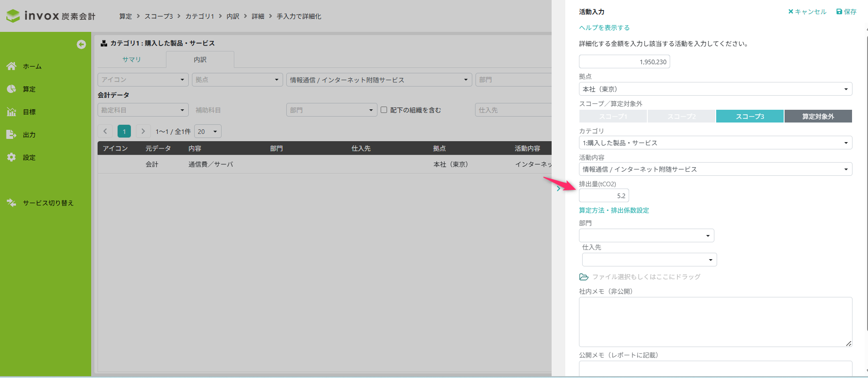Open the 算定 pie chart icon

(11, 89)
